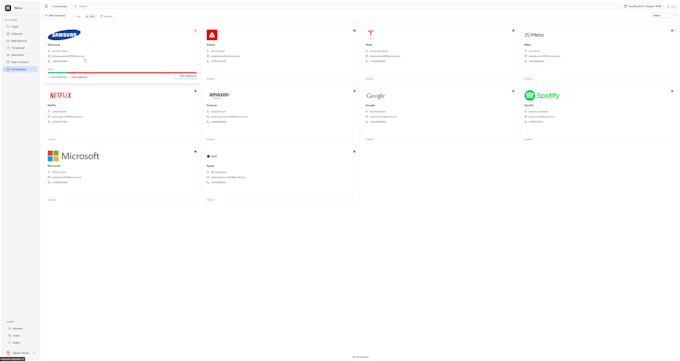
Task: Click the email icon on Tesla card
Action: pyautogui.click(x=367, y=56)
